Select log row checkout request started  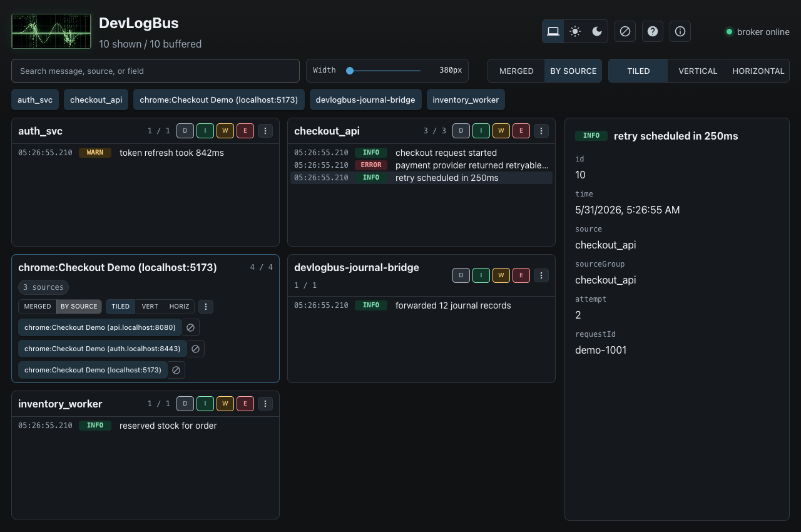[x=421, y=153]
